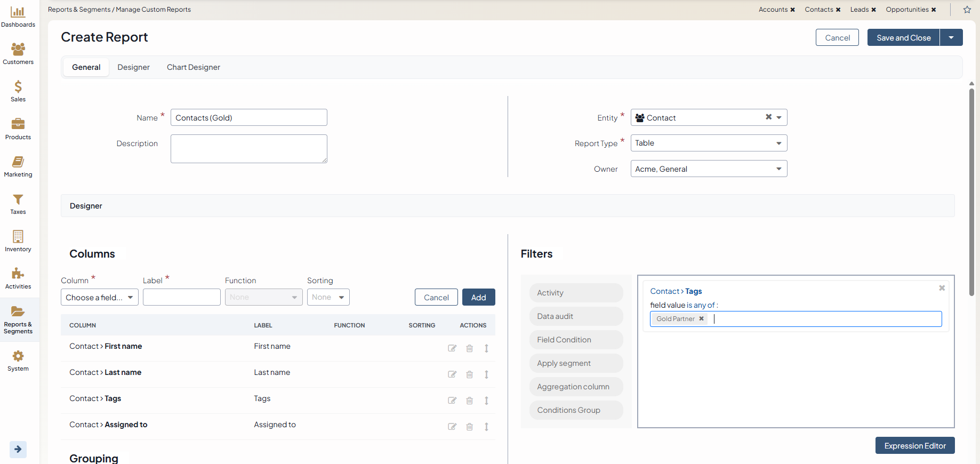The height and width of the screenshot is (464, 980).
Task: Open the Choose a field column dropdown
Action: (x=99, y=298)
